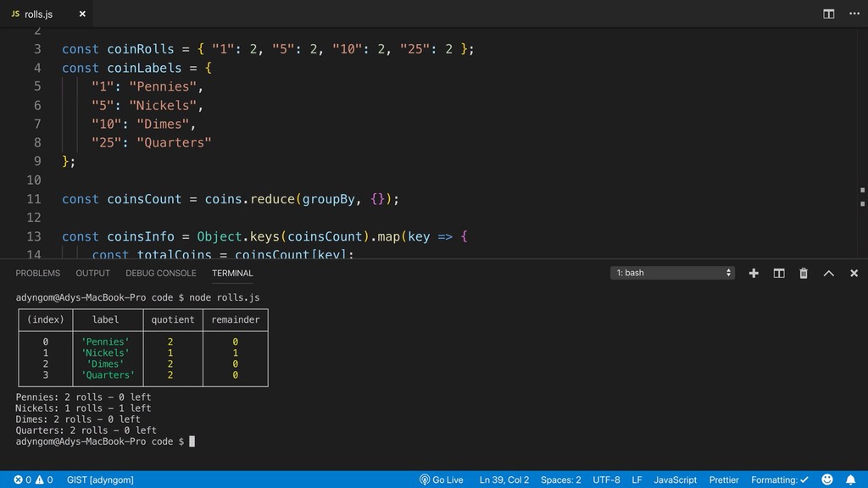This screenshot has height=488, width=868.
Task: Switch to the OUTPUT panel tab
Action: tap(92, 274)
